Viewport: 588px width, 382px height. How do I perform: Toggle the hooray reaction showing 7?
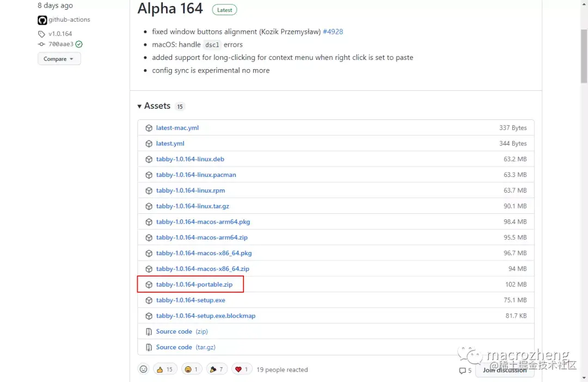[217, 369]
